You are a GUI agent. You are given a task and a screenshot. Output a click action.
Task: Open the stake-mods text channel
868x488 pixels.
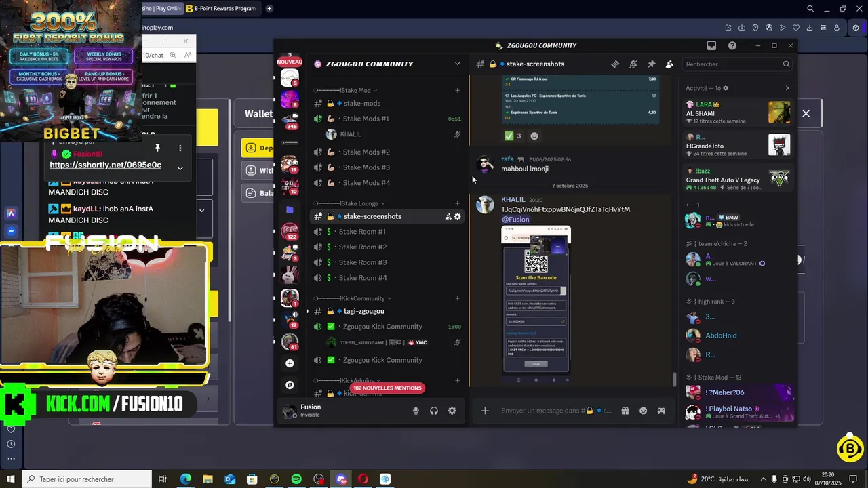(387, 103)
